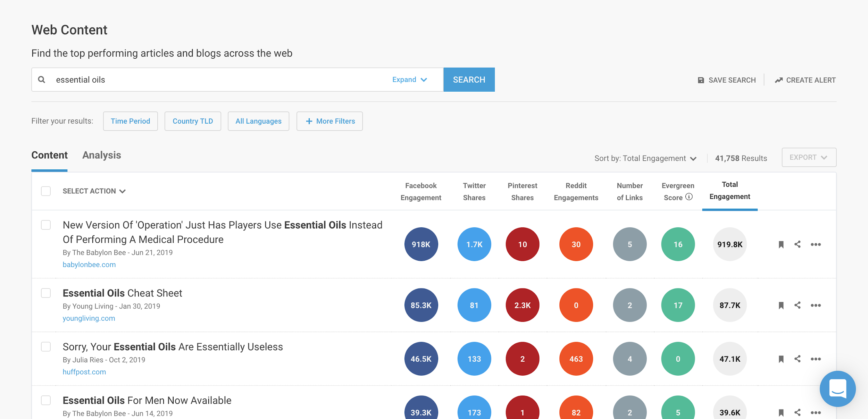868x419 pixels.
Task: Open more options for Operation article row
Action: 816,244
